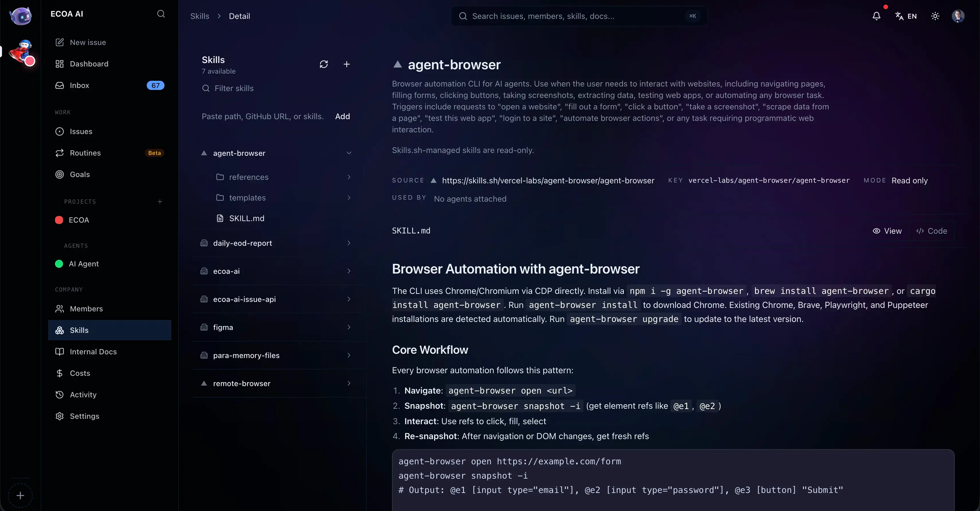Click daily-eod-report skill icon
This screenshot has width=980, height=511.
point(204,243)
